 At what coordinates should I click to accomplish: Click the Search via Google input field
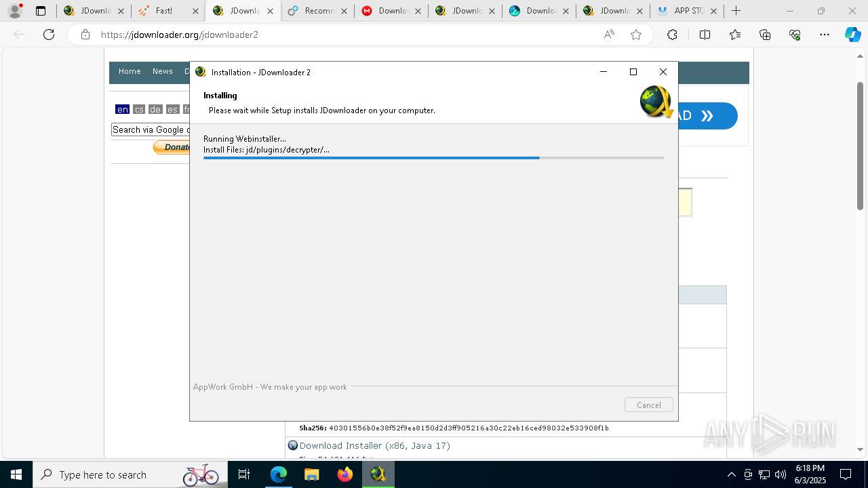point(151,129)
